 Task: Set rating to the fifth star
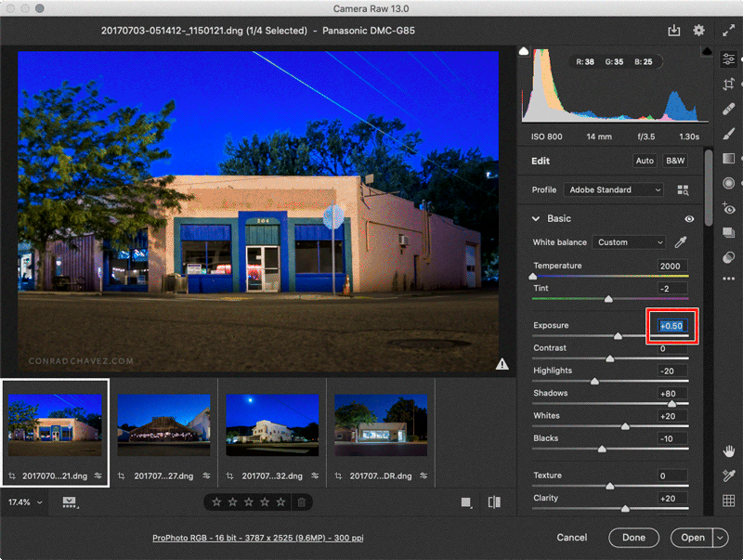(281, 501)
